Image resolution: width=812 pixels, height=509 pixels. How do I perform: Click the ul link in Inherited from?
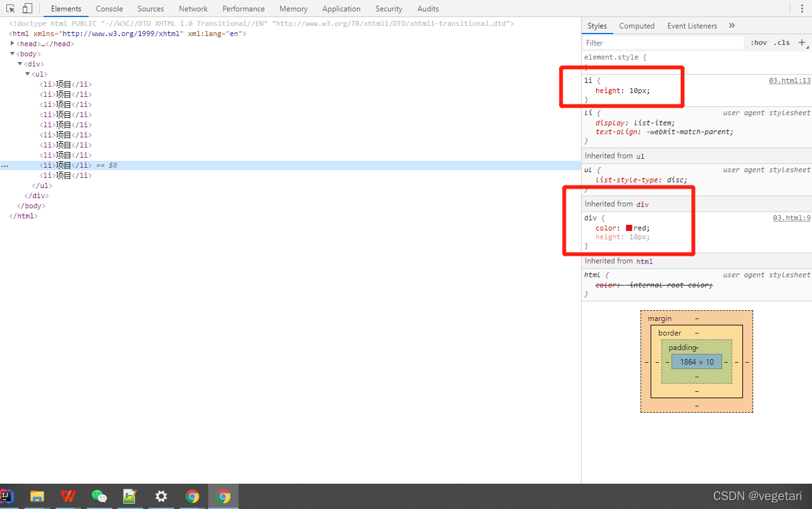pyautogui.click(x=640, y=156)
